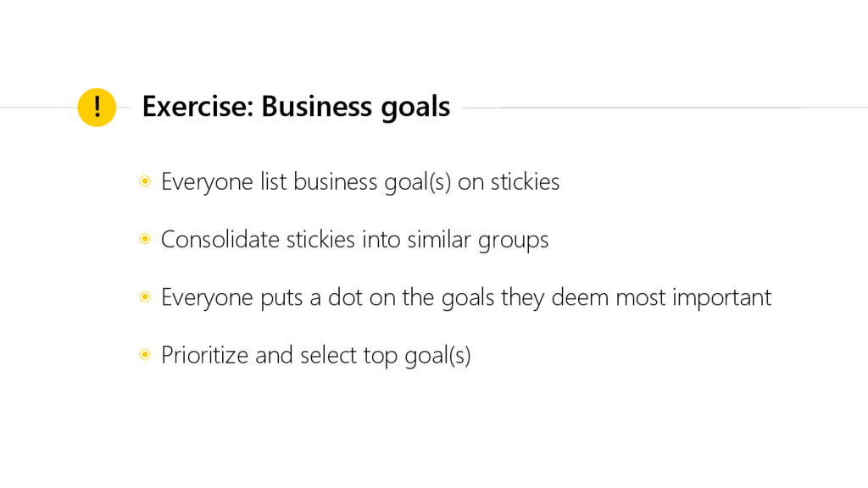Image resolution: width=868 pixels, height=488 pixels.
Task: Click the word "Prioritize" in the last bullet
Action: [x=204, y=355]
